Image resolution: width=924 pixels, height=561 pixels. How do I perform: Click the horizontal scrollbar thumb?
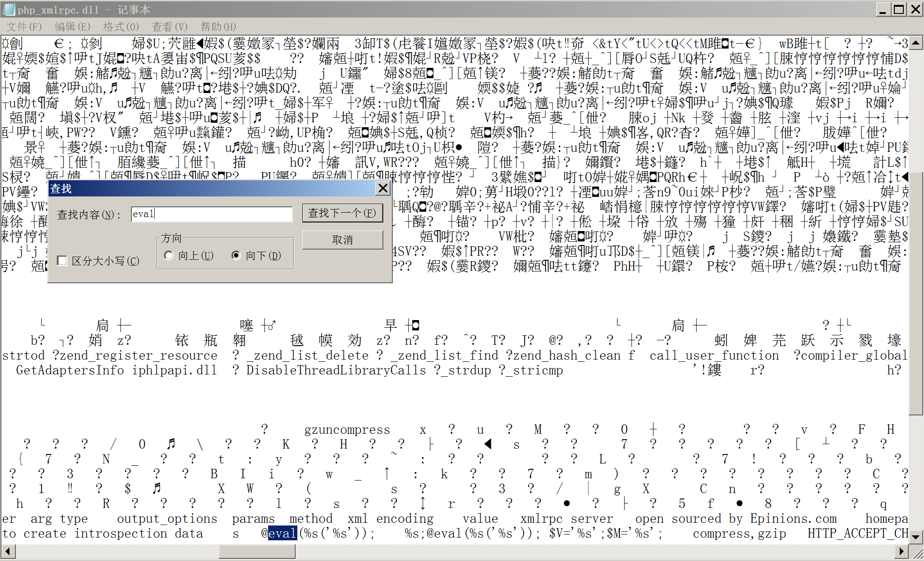[x=257, y=552]
